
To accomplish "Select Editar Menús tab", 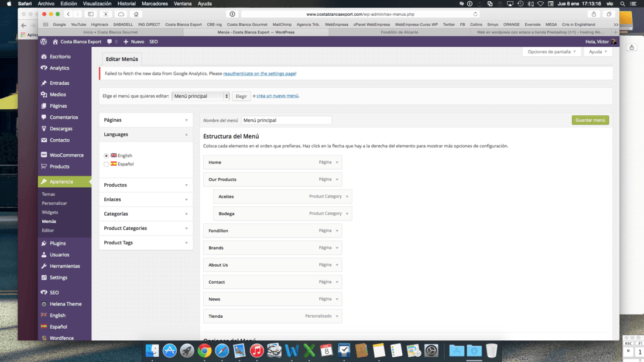I will click(x=122, y=59).
